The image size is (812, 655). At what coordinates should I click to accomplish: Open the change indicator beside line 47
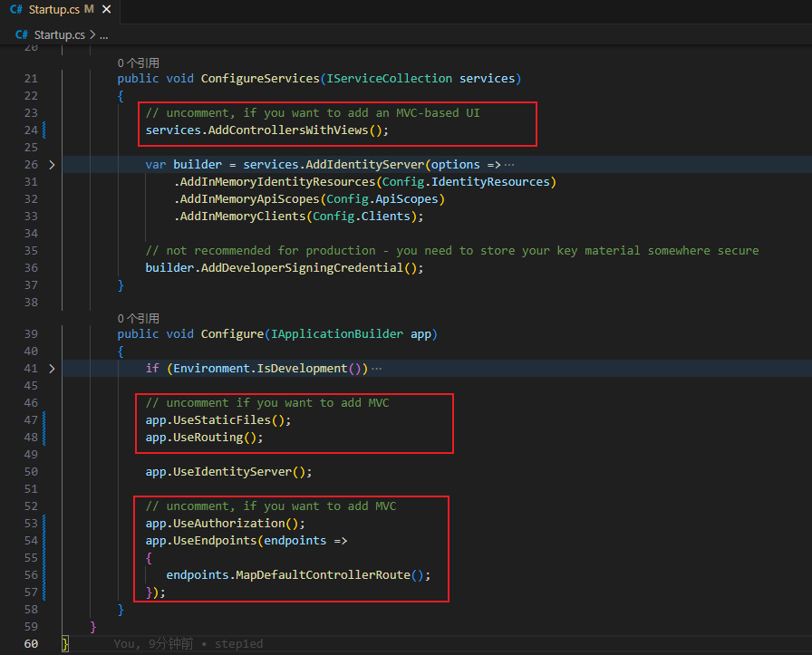44,420
